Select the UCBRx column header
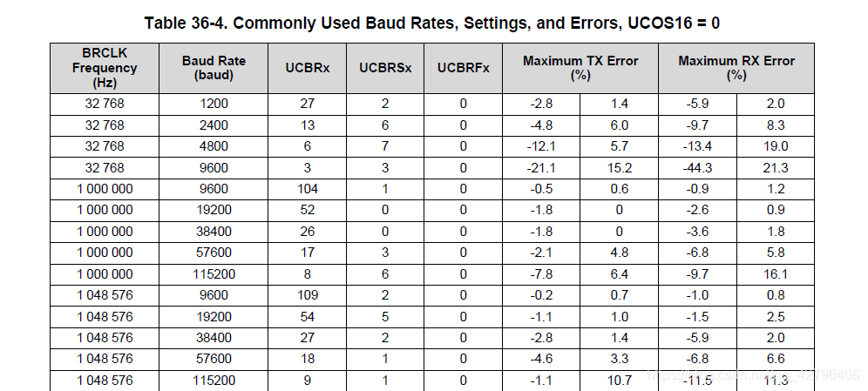Viewport: 868px width, 391px height. [x=308, y=68]
